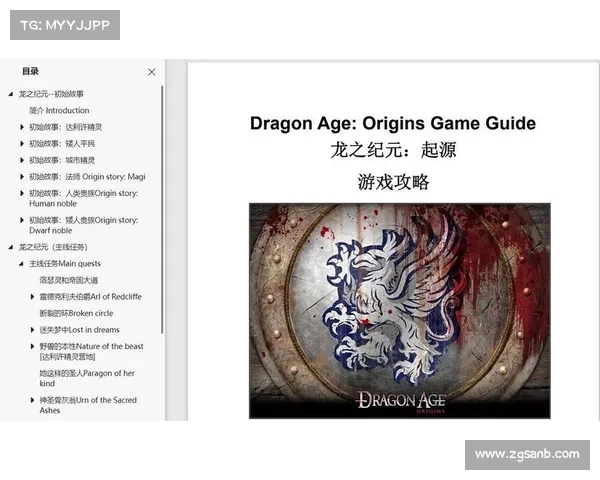Expand 初始故事：城市精灵 entry
This screenshot has width=600, height=480.
tap(22, 160)
